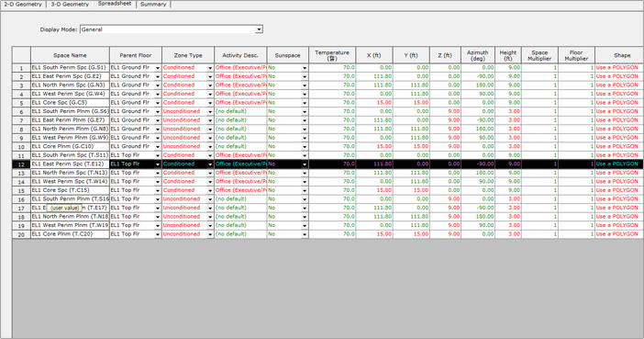Click Azimuth value 180.00 in row 3
This screenshot has height=339, width=644.
coord(478,85)
